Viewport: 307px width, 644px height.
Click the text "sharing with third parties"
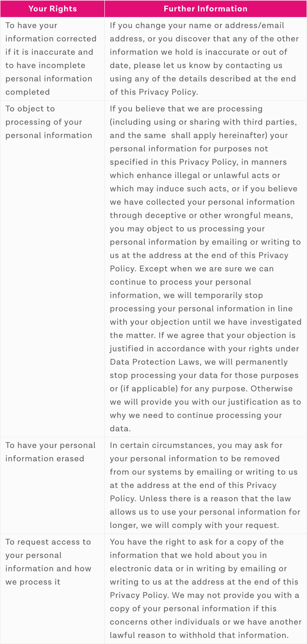236,122
